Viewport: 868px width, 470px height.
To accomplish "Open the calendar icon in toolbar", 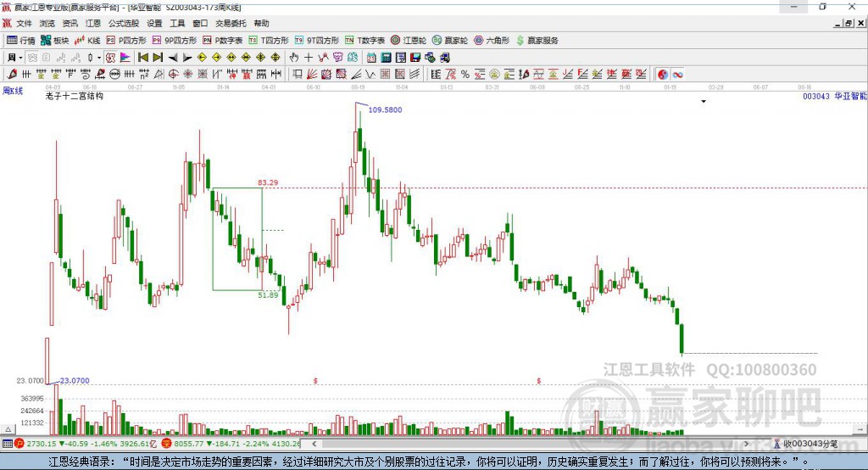I will click(x=371, y=58).
